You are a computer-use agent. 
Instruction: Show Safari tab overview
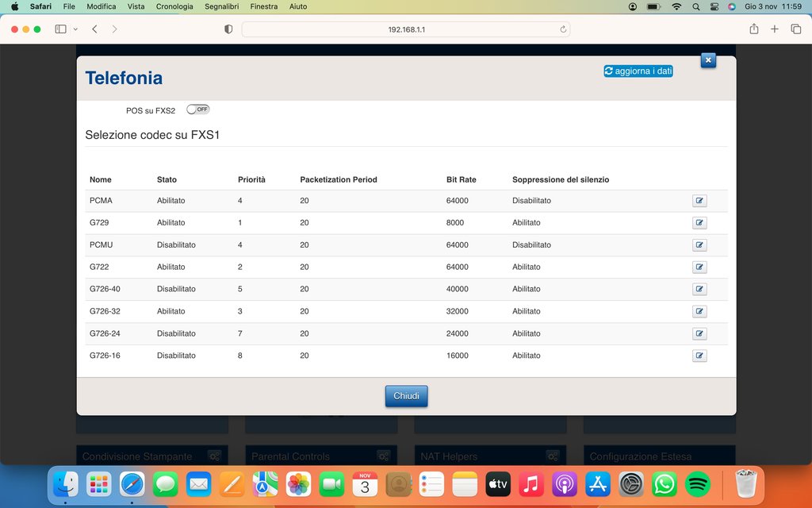(x=796, y=29)
